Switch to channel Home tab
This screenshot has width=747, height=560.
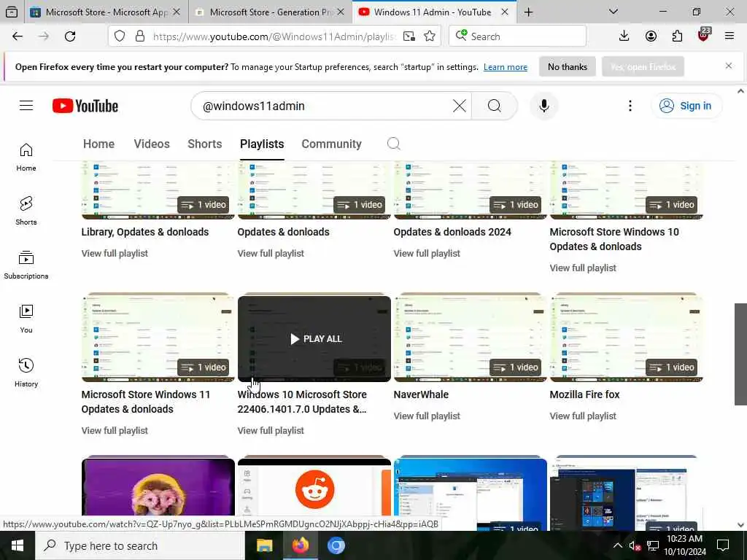coord(98,144)
